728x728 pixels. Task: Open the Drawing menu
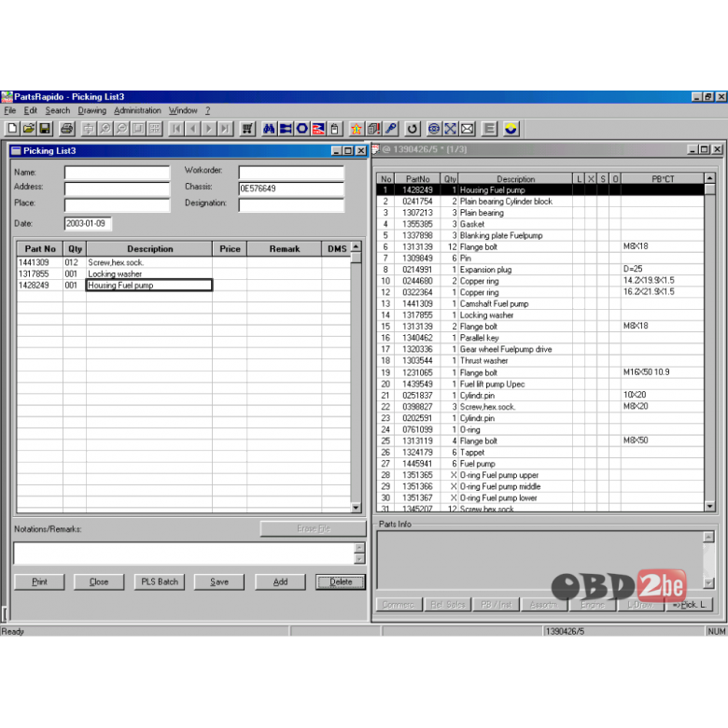[x=91, y=110]
